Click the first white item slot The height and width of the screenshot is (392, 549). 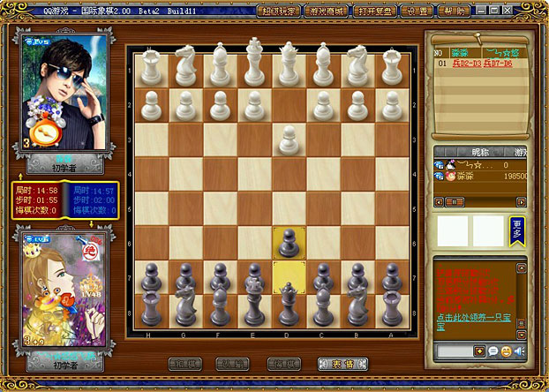coord(452,230)
